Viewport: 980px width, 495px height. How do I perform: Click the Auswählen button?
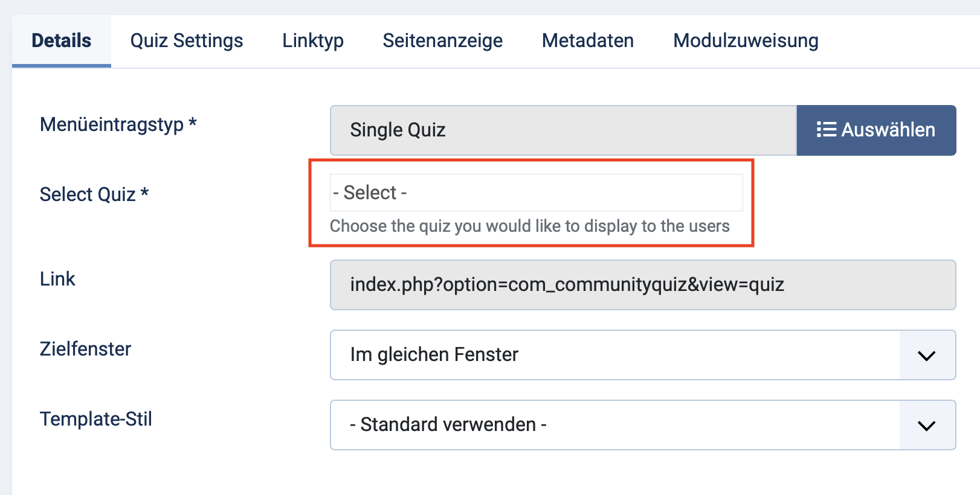[876, 130]
